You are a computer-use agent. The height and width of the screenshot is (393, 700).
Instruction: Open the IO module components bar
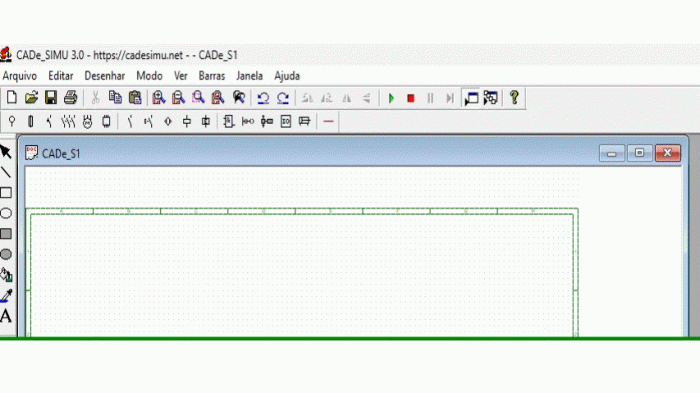(x=286, y=121)
